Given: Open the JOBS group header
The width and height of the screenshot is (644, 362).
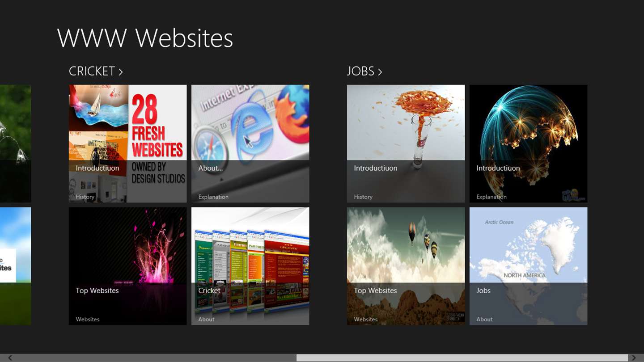Looking at the screenshot, I should point(364,71).
